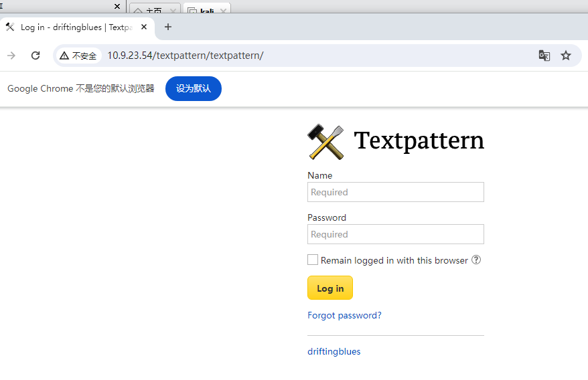The width and height of the screenshot is (588, 380).
Task: Click the forward navigation arrow
Action: coord(11,56)
